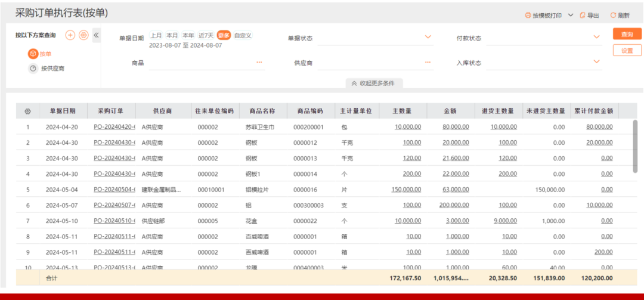This screenshot has width=644, height=300.
Task: Add a new query scheme with plus icon
Action: 70,35
